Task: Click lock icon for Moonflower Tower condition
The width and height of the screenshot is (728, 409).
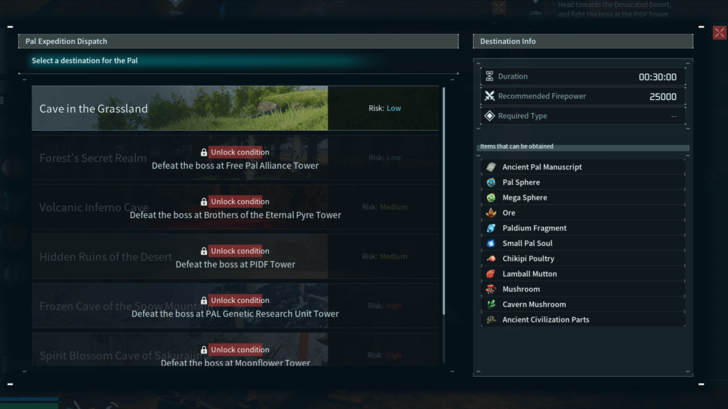Action: click(x=203, y=350)
